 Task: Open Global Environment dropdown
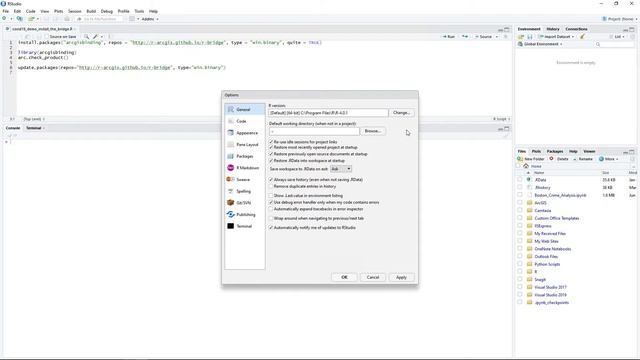pyautogui.click(x=540, y=44)
